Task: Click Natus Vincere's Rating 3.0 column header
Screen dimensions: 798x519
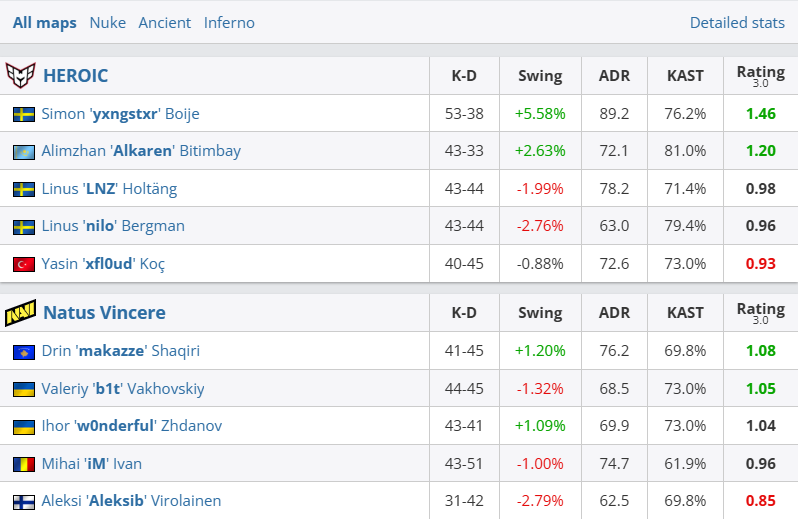Action: 760,313
